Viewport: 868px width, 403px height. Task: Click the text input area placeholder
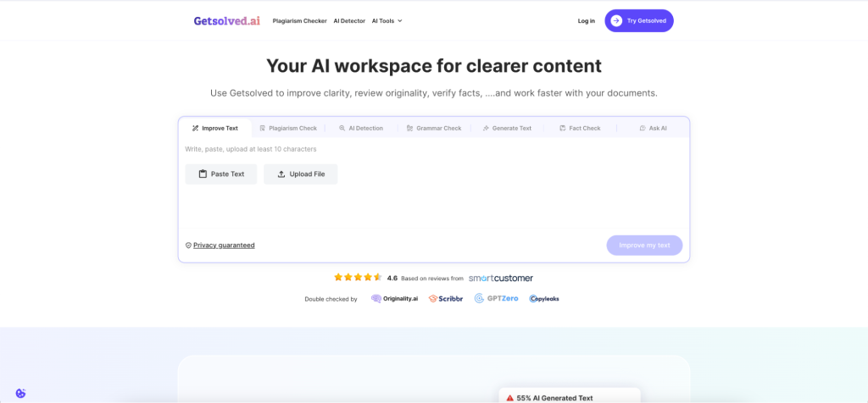point(251,149)
